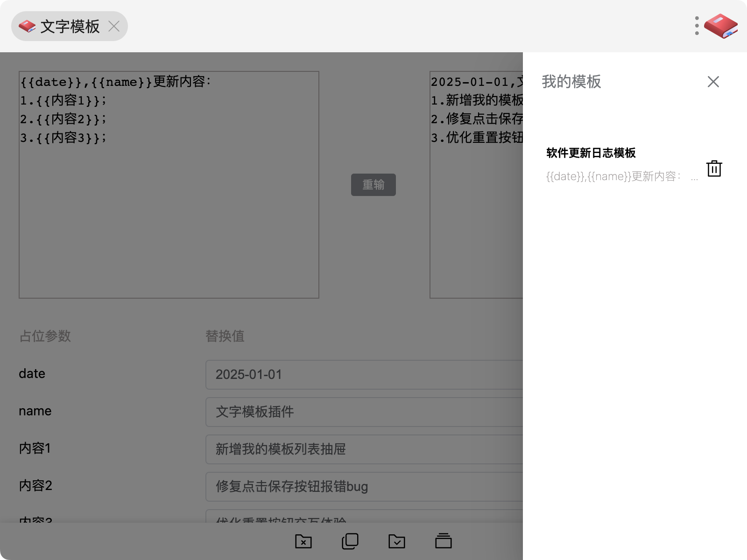Close the 文字模板 tab
Screen dimensions: 747x560
click(114, 26)
